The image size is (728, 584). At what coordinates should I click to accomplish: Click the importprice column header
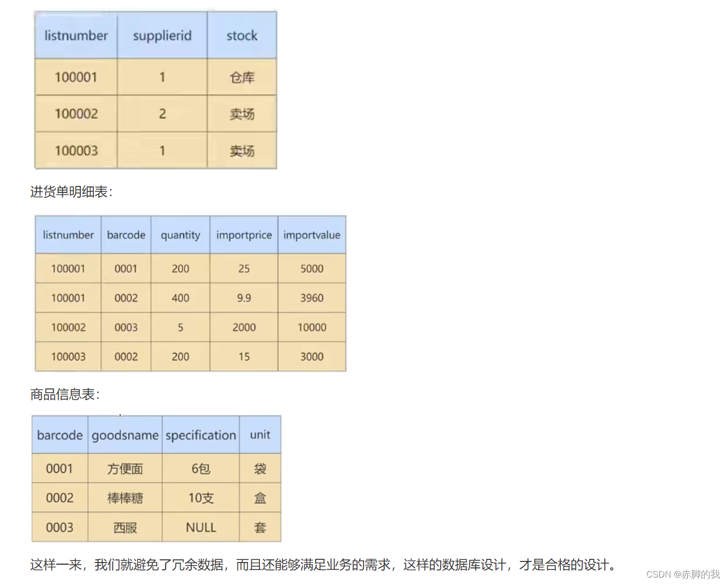click(x=243, y=235)
